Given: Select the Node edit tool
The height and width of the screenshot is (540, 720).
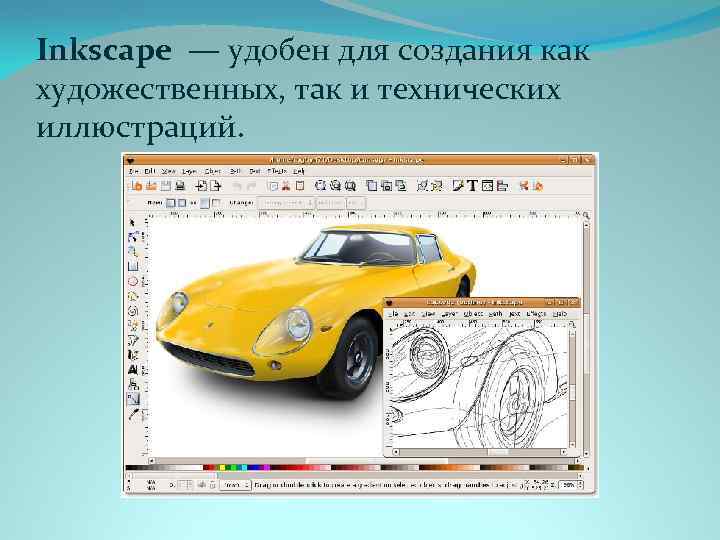Looking at the screenshot, I should 133,237.
